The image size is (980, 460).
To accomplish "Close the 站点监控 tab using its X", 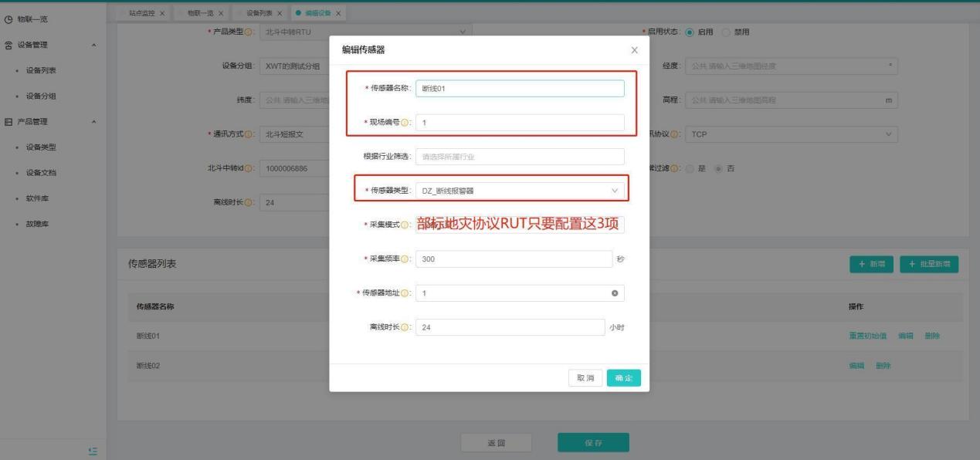I will tap(161, 14).
